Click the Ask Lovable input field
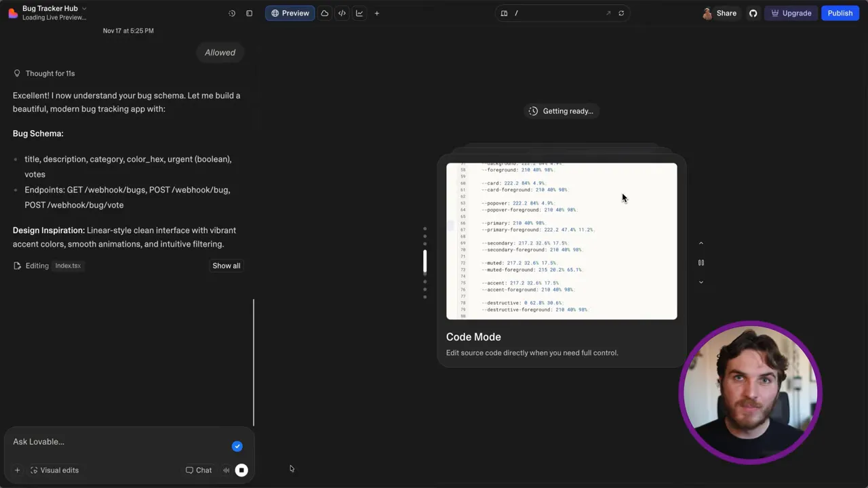868x488 pixels. tap(102, 441)
